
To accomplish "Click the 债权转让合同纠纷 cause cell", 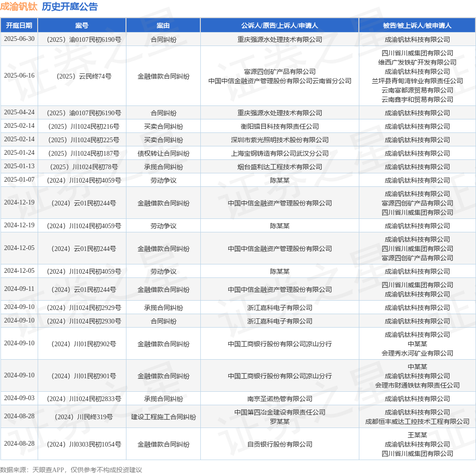I will (163, 153).
